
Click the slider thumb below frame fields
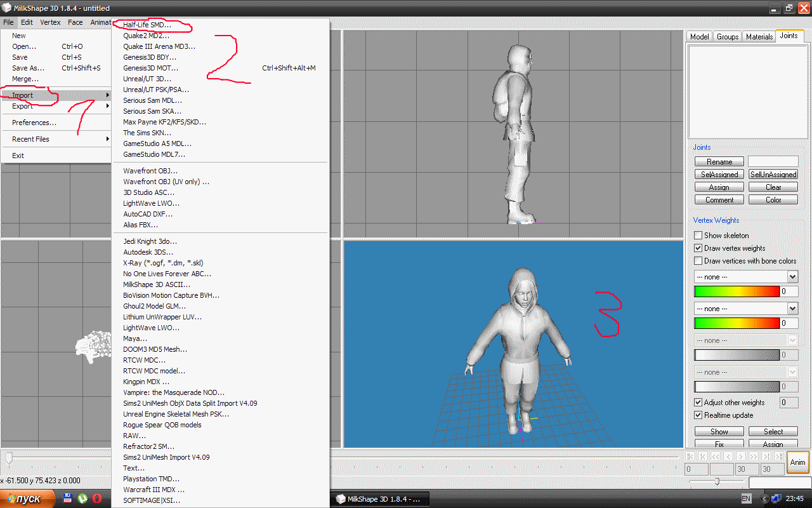point(717,482)
